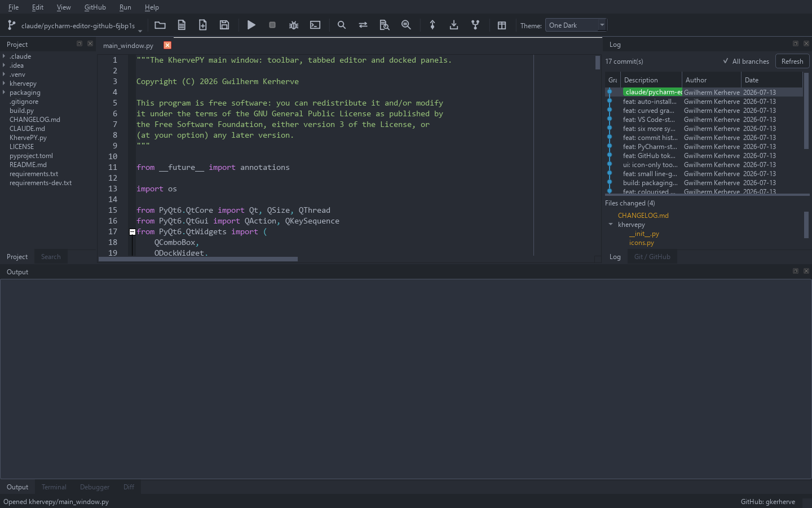Select pyproject.toml in the Project tree
The height and width of the screenshot is (508, 812).
click(31, 156)
